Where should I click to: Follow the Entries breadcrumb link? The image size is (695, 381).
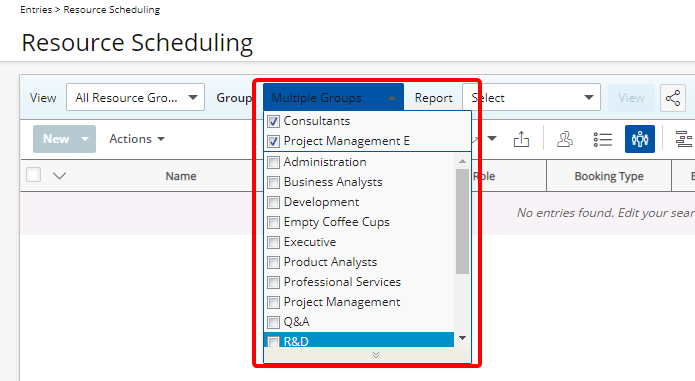click(x=36, y=10)
